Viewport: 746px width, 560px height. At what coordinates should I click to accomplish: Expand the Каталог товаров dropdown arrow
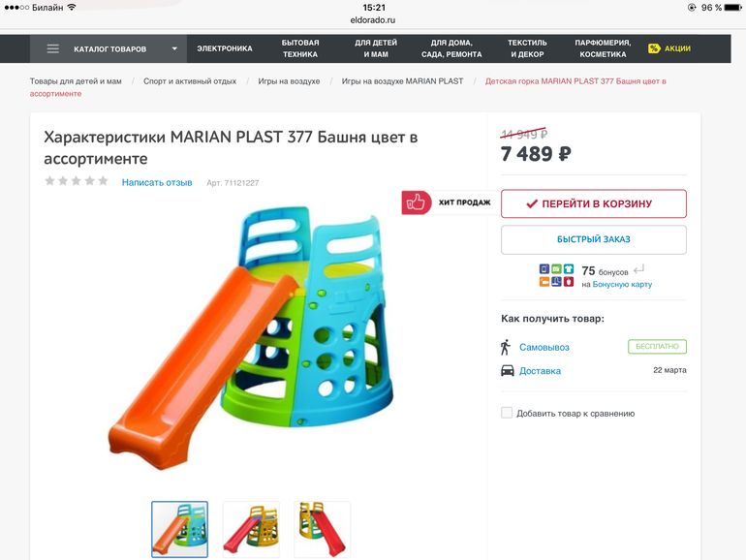coord(174,48)
